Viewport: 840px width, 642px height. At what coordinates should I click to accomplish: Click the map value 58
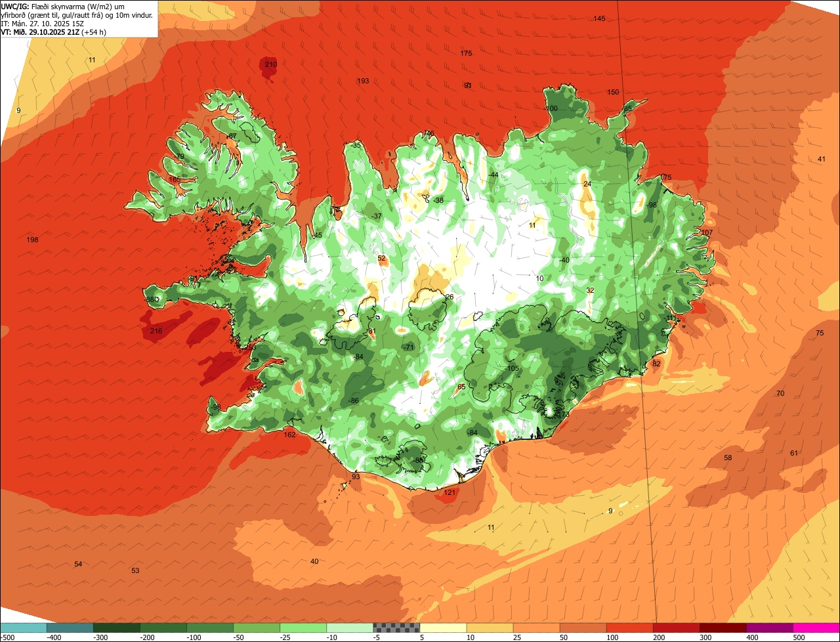(728, 458)
